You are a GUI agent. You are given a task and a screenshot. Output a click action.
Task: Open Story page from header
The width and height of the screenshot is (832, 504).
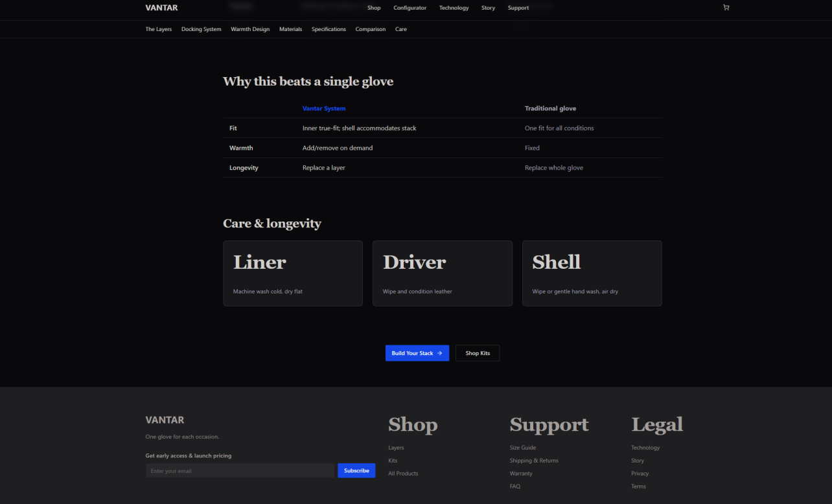[x=488, y=8]
